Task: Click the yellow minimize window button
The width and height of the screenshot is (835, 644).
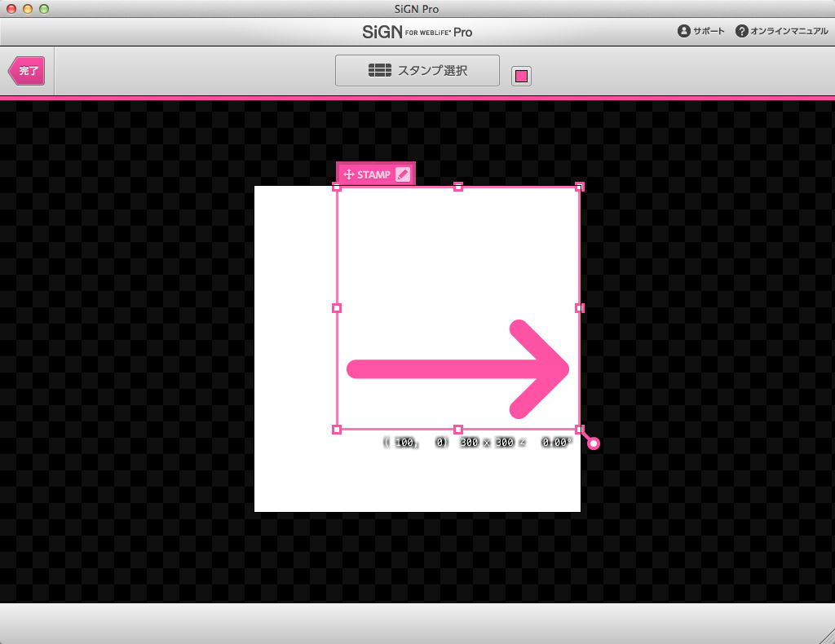Action: click(28, 8)
